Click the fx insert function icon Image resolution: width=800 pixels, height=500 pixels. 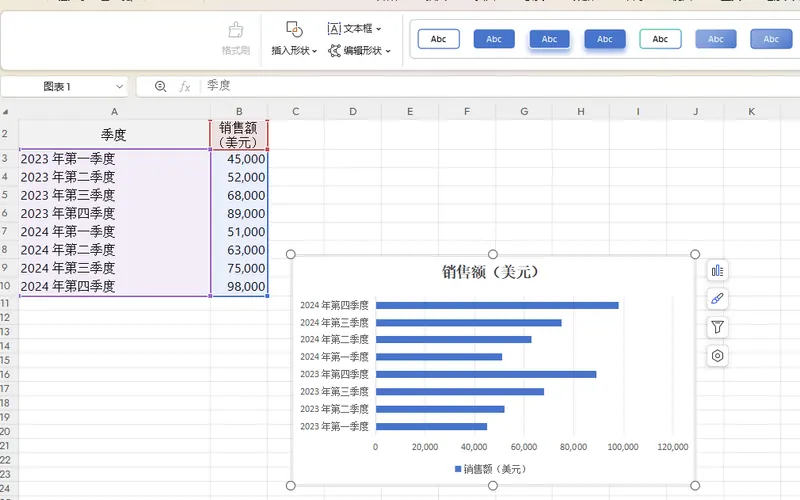(185, 87)
